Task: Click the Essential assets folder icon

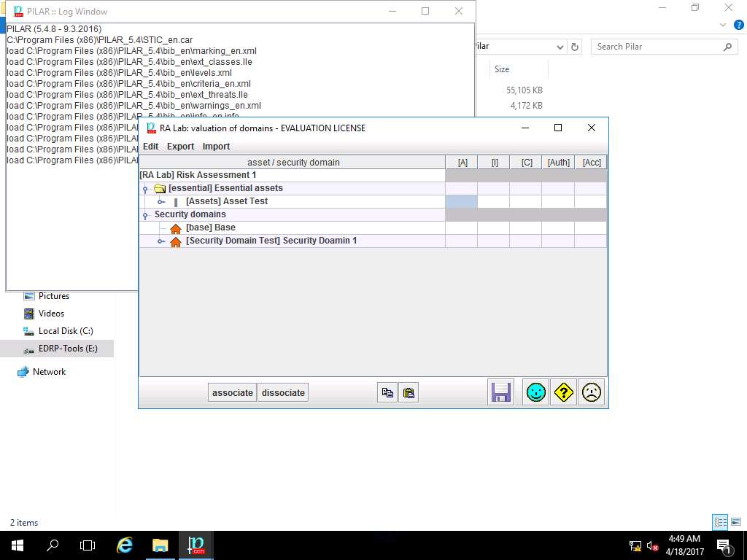Action: [x=160, y=189]
